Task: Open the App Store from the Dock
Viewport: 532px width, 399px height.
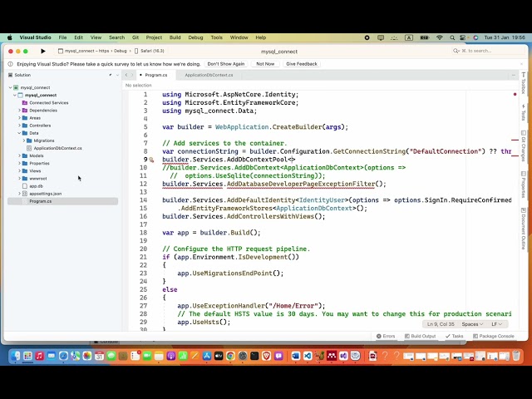Action: click(207, 356)
